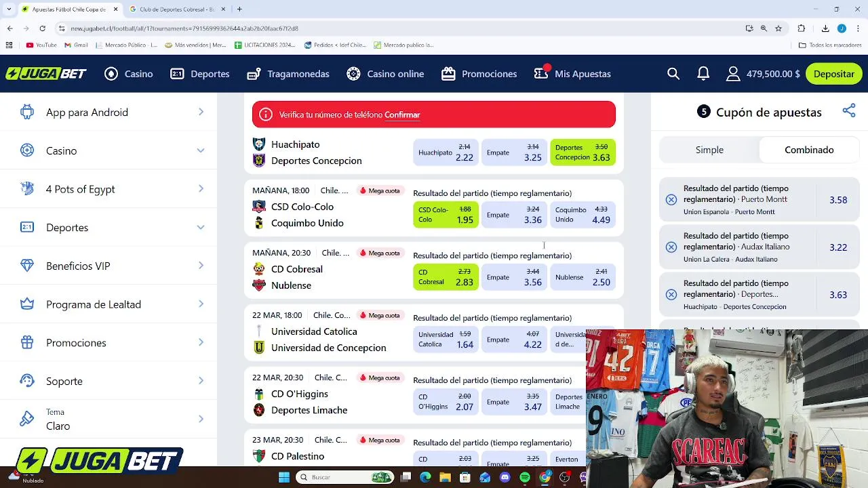Reload the page with browser refresh button
This screenshot has height=488, width=868.
[42, 28]
